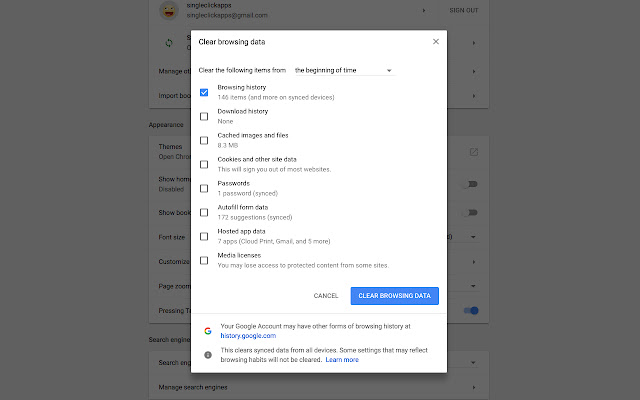640x400 pixels.
Task: Check the Autofill form data checkbox
Action: [x=204, y=213]
